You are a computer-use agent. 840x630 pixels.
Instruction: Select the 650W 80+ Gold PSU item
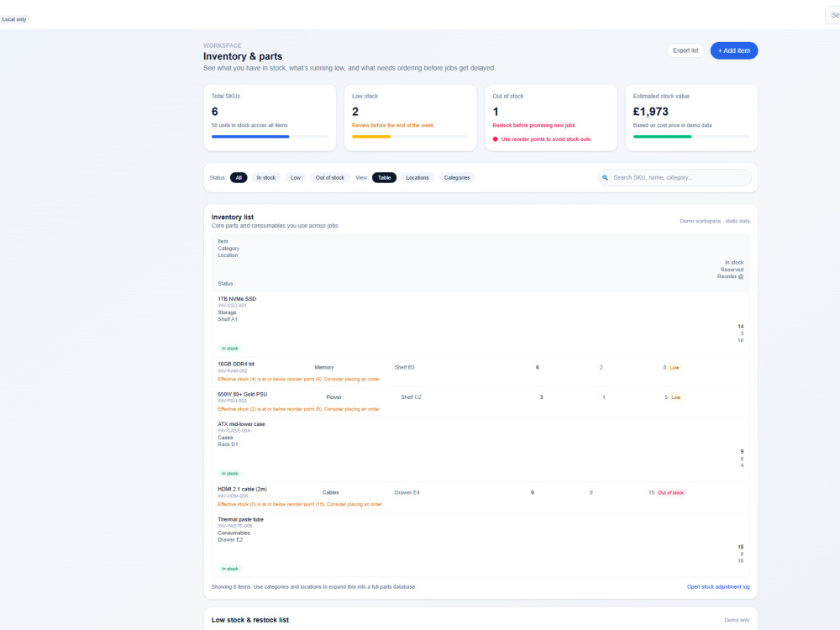click(x=242, y=394)
